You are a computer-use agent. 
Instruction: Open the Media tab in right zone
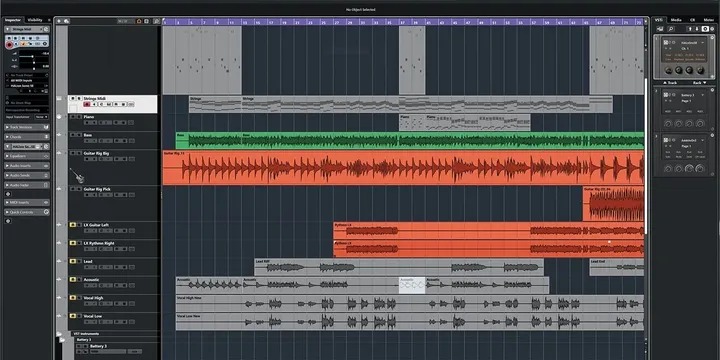click(675, 20)
